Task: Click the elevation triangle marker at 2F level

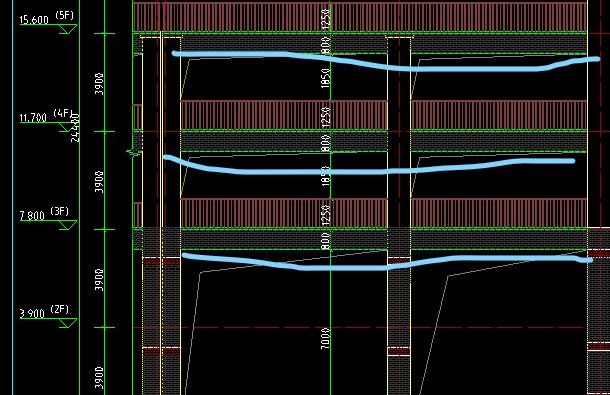Action: coord(68,323)
